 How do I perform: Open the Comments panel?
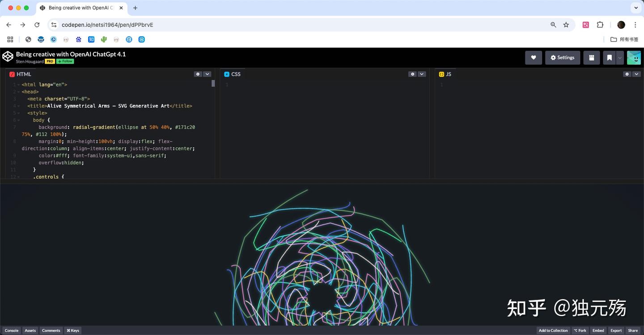point(51,331)
